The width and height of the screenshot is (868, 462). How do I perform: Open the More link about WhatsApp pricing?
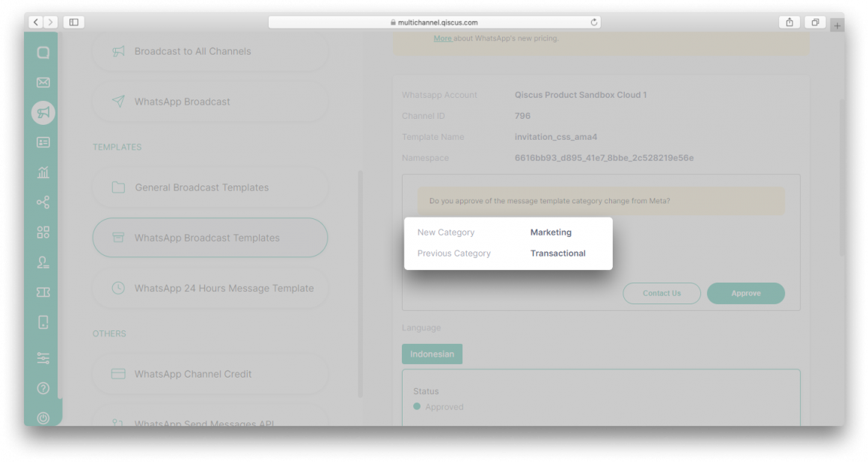(x=441, y=38)
